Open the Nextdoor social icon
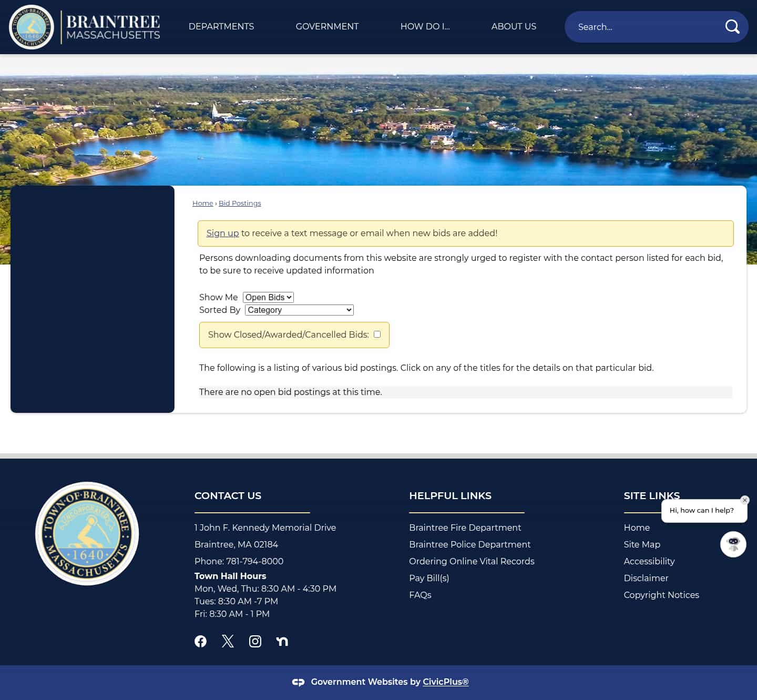The image size is (757, 700). pyautogui.click(x=282, y=641)
